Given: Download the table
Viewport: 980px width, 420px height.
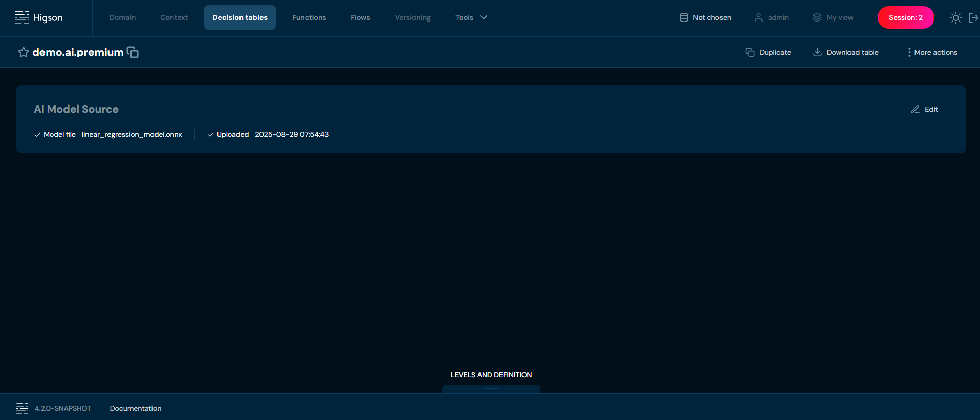Looking at the screenshot, I should click(846, 52).
